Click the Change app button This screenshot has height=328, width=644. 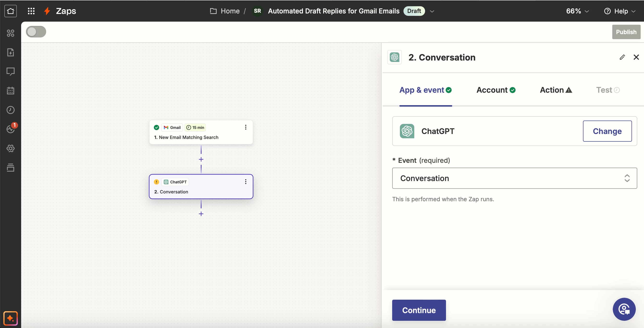point(607,131)
